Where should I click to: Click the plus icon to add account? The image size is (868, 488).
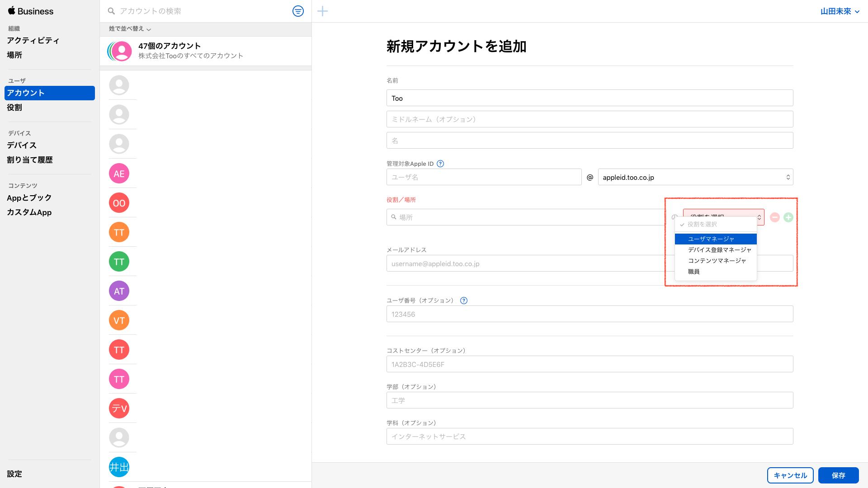point(322,11)
